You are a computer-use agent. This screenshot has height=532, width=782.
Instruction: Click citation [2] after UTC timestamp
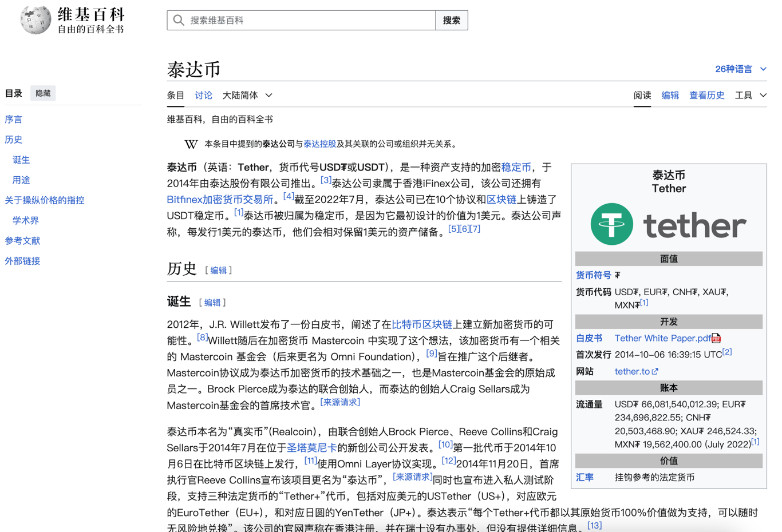pos(727,352)
